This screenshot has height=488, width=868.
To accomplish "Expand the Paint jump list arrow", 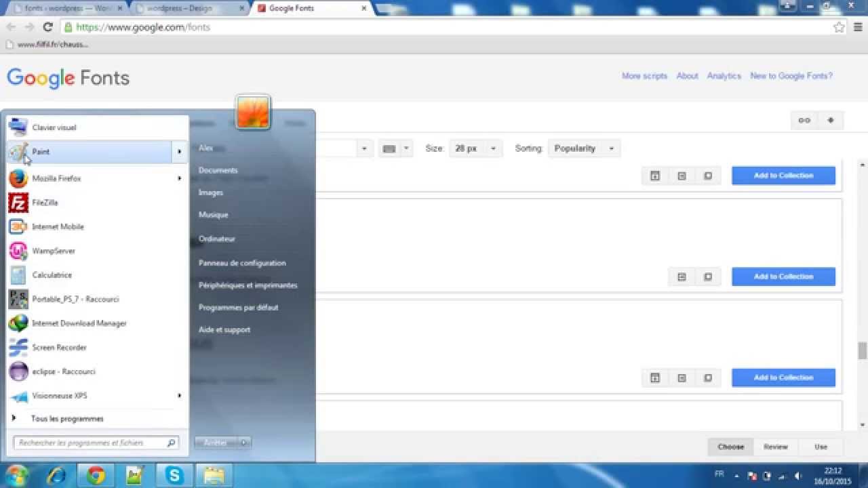I will pos(180,152).
